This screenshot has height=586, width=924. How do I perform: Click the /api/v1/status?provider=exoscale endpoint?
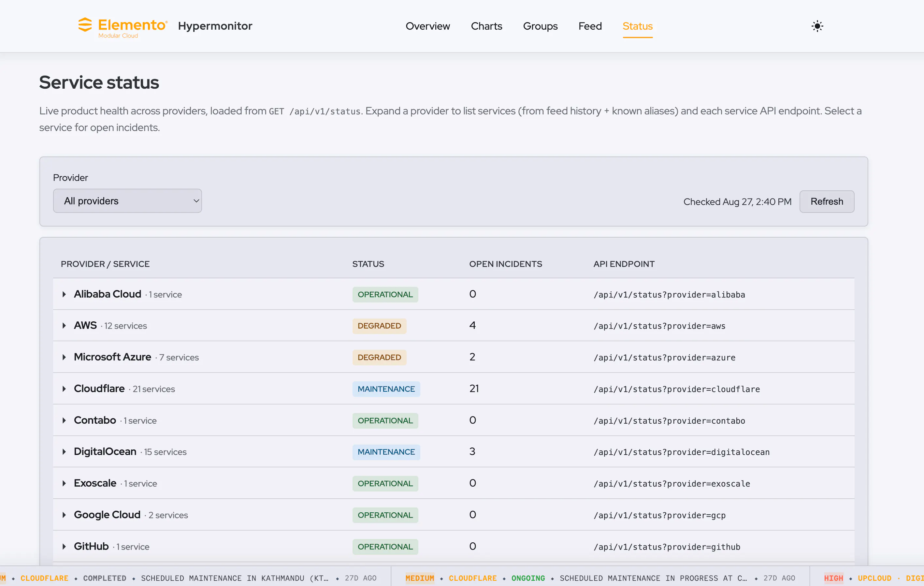672,484
